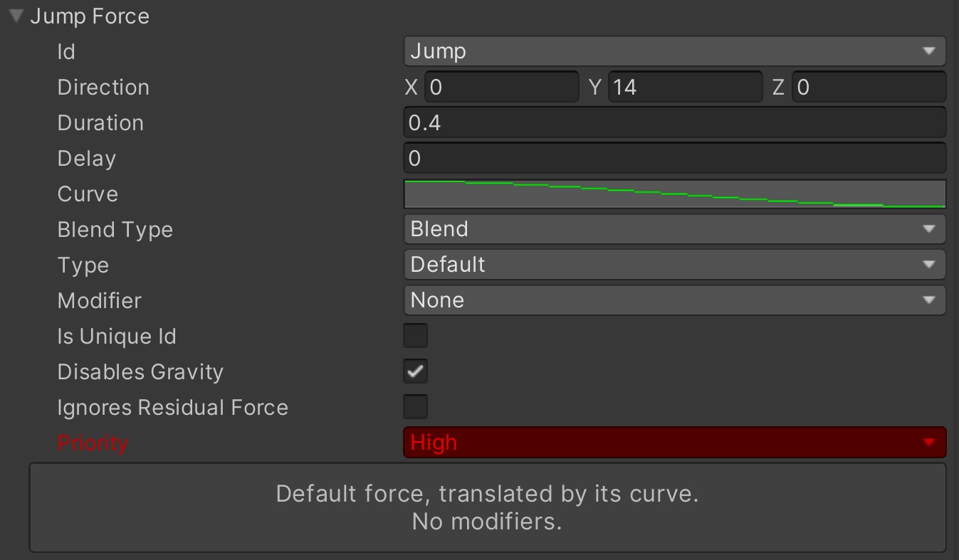Click the Duration property label
The width and height of the screenshot is (959, 560).
(x=100, y=123)
